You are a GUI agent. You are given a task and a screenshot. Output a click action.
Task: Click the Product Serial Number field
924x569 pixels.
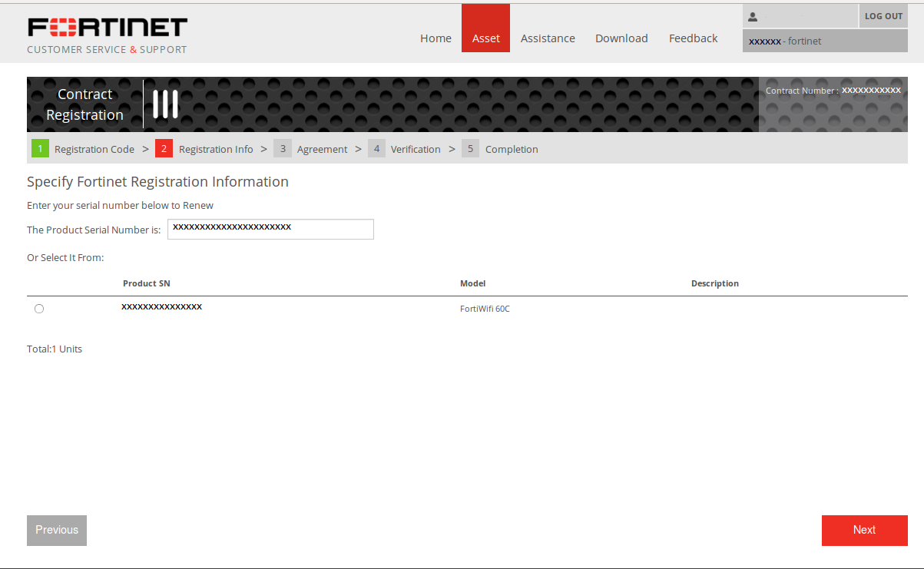270,229
